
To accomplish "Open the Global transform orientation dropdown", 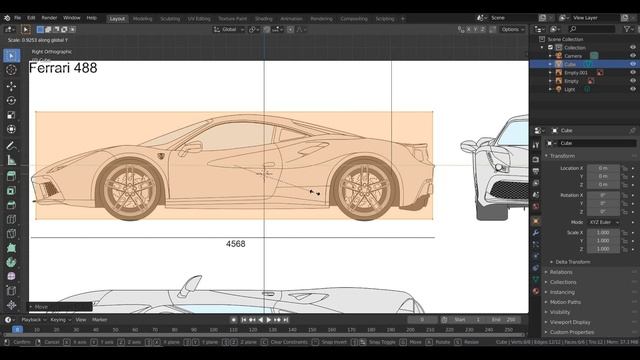I will click(x=229, y=29).
